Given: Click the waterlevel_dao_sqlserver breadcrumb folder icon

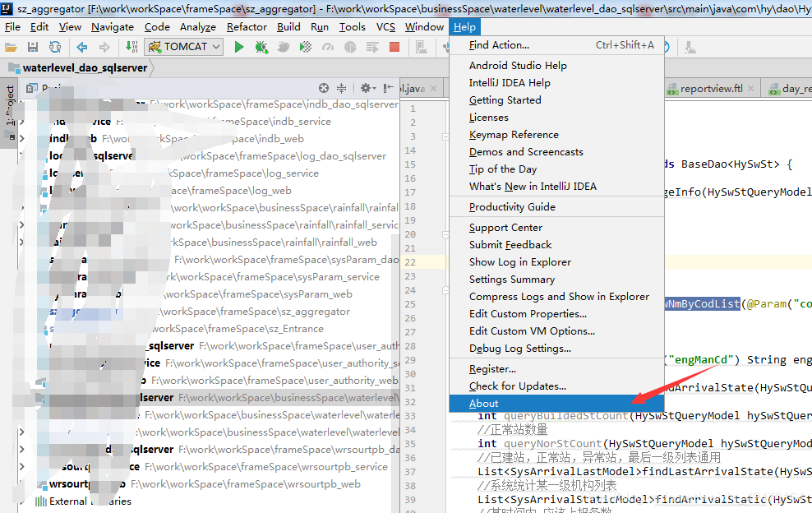Looking at the screenshot, I should 15,68.
